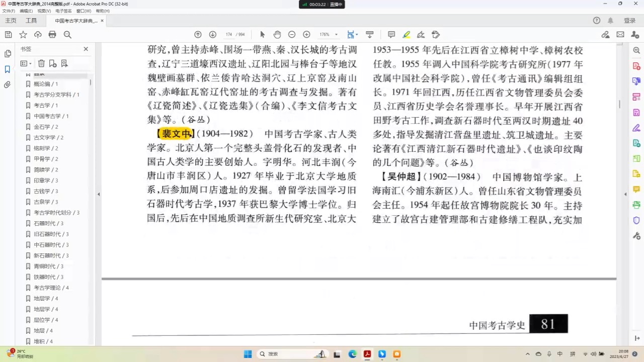Open the 视图(V) menu

click(44, 11)
